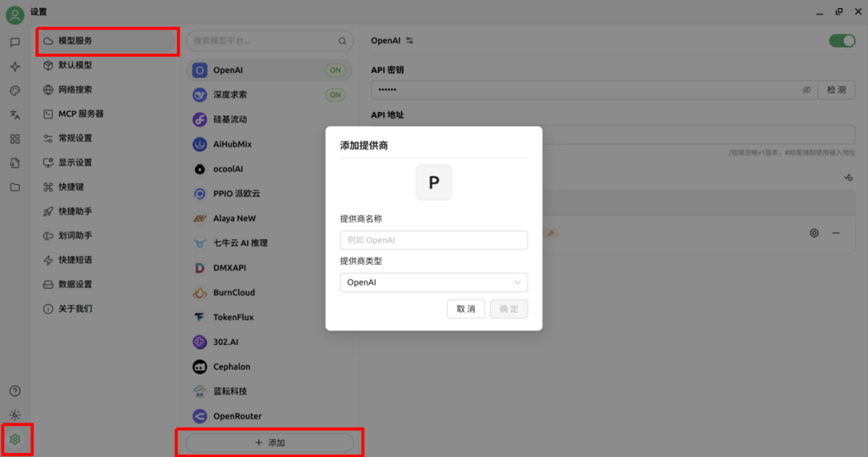Open the knowledge base icon in sidebar
The height and width of the screenshot is (457, 868).
(x=15, y=163)
